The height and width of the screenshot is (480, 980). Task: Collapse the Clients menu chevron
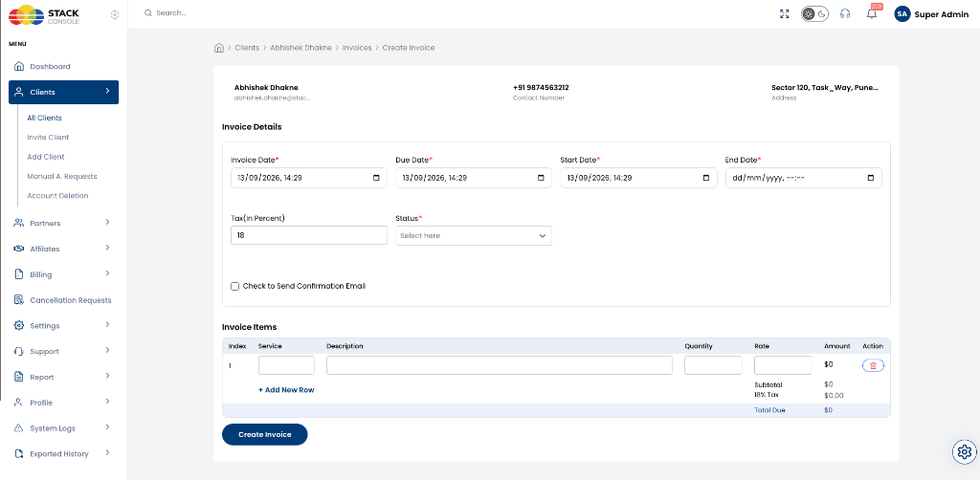107,91
